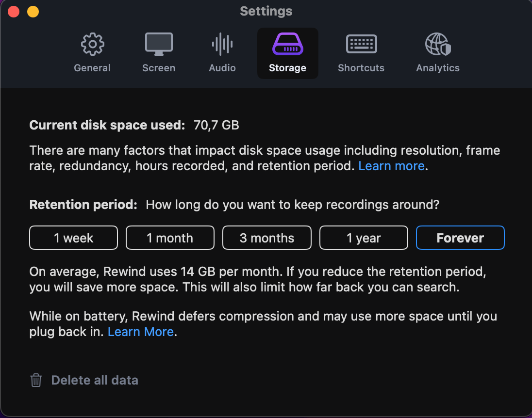Click the trash can icon
This screenshot has width=532, height=418.
[36, 380]
